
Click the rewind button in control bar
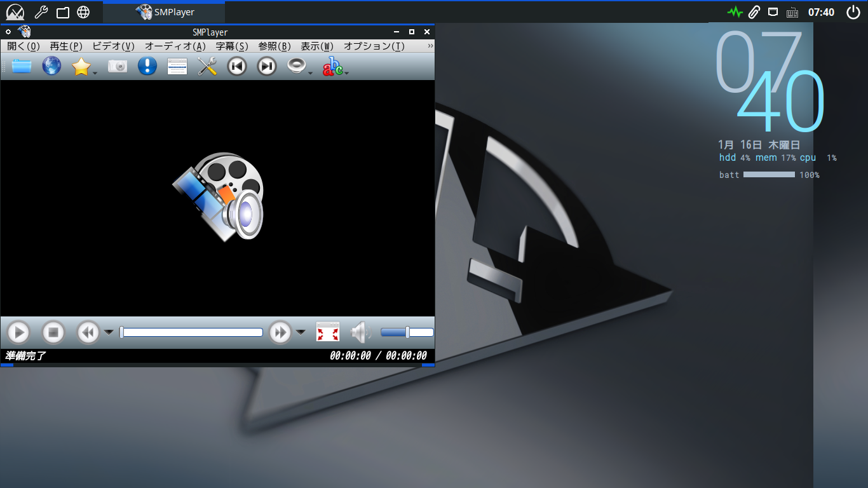tap(88, 332)
